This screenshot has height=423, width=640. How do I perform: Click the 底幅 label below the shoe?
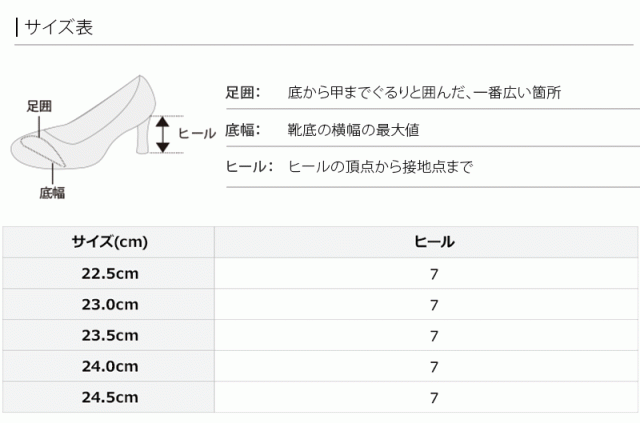52,193
